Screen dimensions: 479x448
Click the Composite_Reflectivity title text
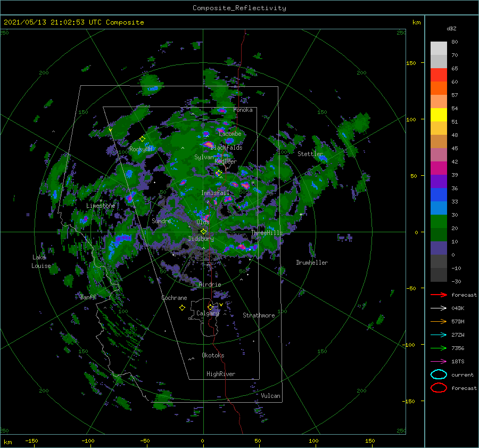[x=239, y=8]
